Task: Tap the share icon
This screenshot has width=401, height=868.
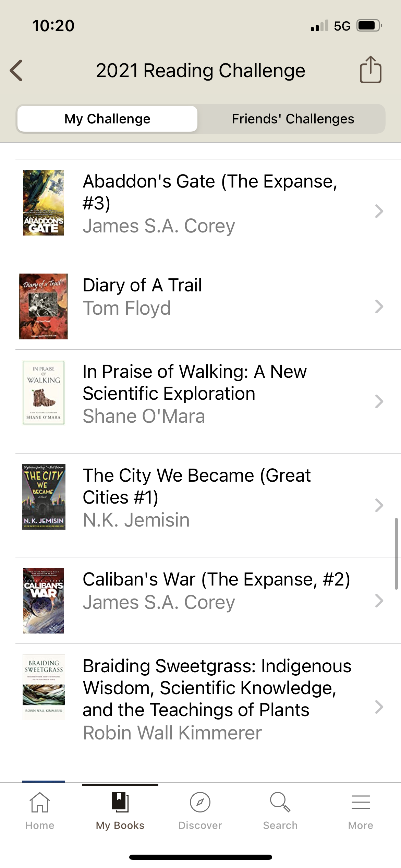Action: tap(370, 70)
